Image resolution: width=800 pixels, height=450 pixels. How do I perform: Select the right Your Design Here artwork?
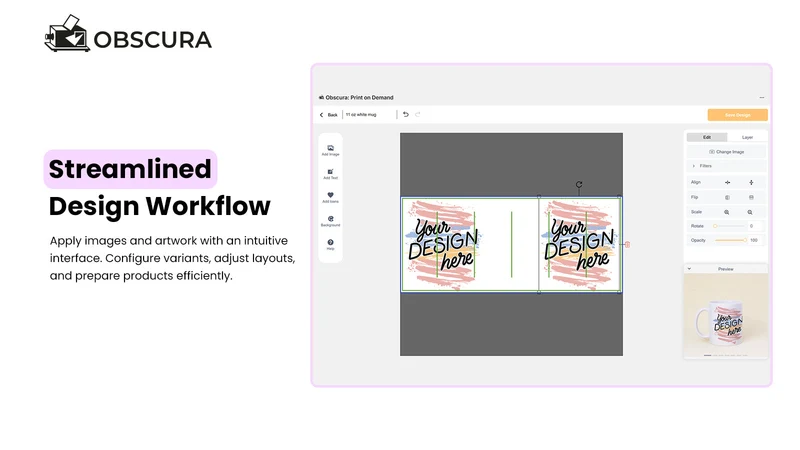pyautogui.click(x=580, y=245)
